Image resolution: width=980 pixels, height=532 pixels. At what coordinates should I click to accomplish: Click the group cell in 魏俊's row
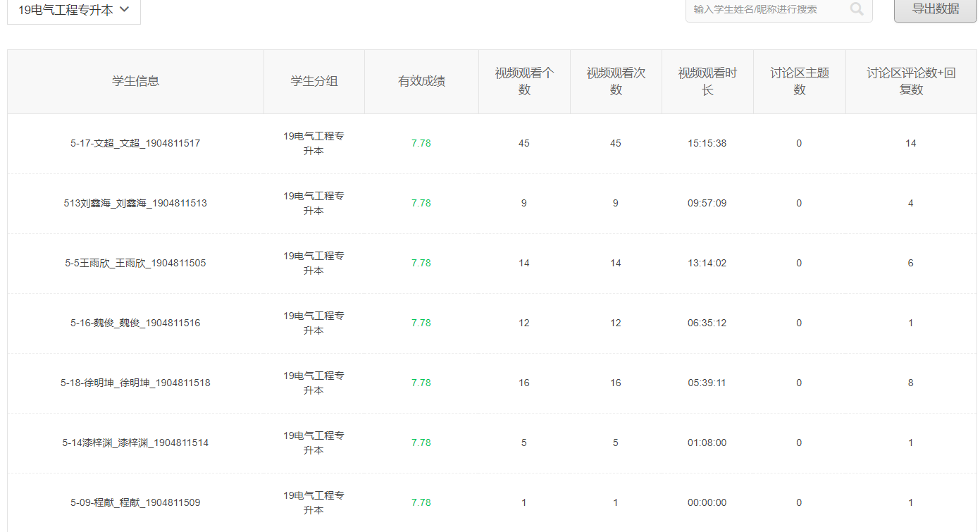(314, 323)
